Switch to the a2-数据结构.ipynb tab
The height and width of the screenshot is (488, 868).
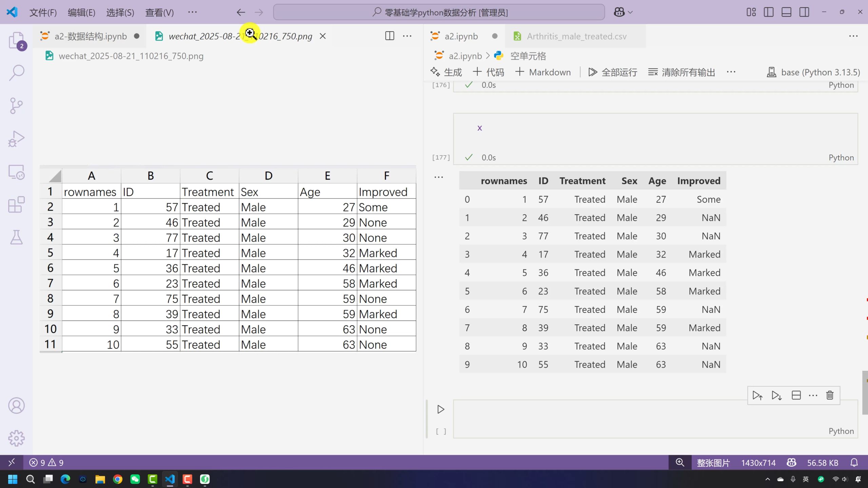(90, 36)
